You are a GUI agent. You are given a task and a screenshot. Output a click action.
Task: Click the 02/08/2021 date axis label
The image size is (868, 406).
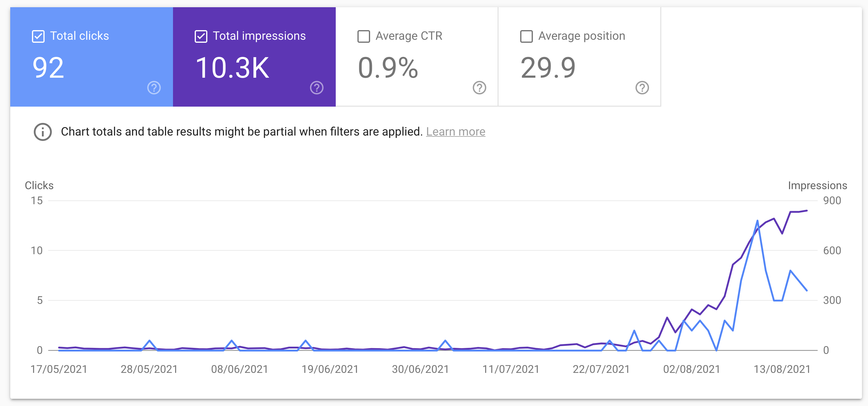click(691, 369)
